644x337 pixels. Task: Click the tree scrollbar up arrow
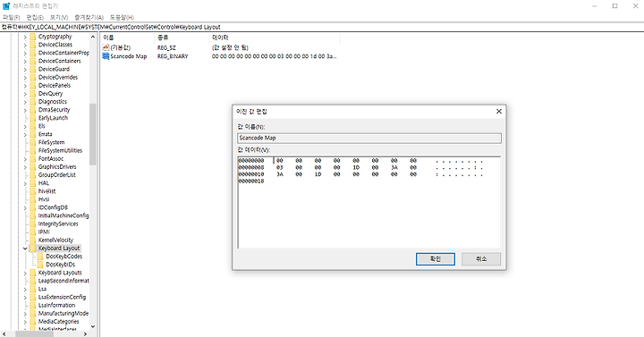[x=93, y=37]
